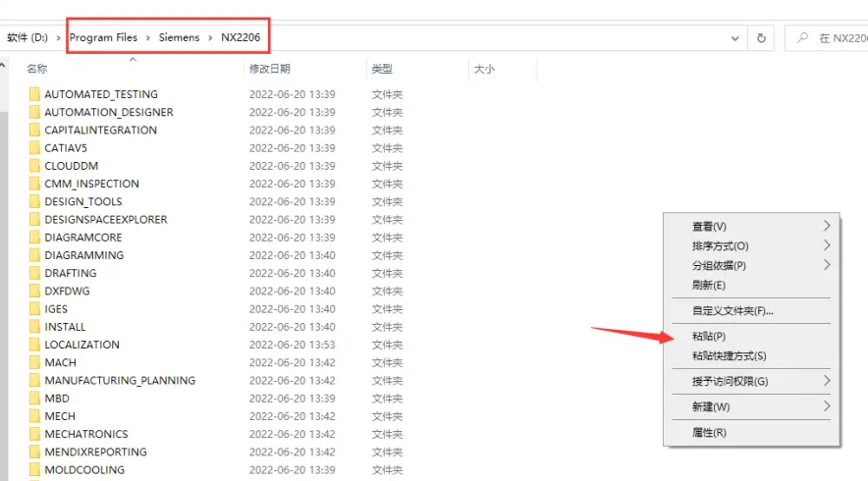868x481 pixels.
Task: Expand the 授予访问权限(G) submenu arrow
Action: pyautogui.click(x=827, y=381)
